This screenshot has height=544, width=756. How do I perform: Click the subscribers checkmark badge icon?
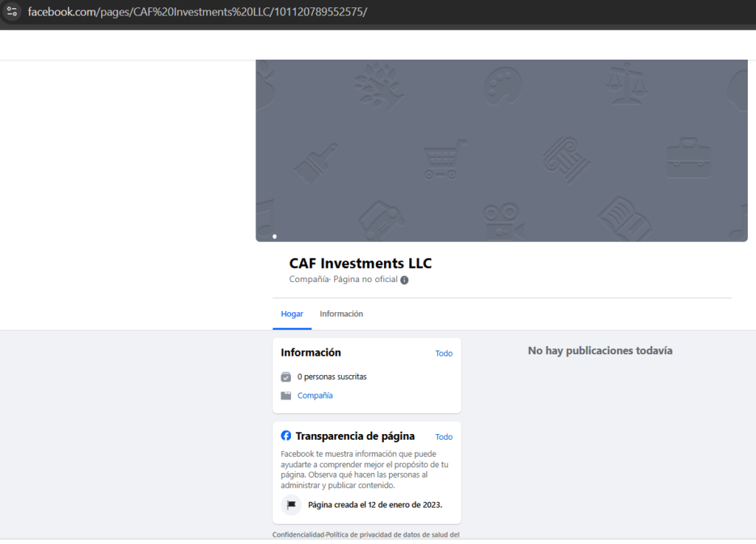click(x=286, y=376)
